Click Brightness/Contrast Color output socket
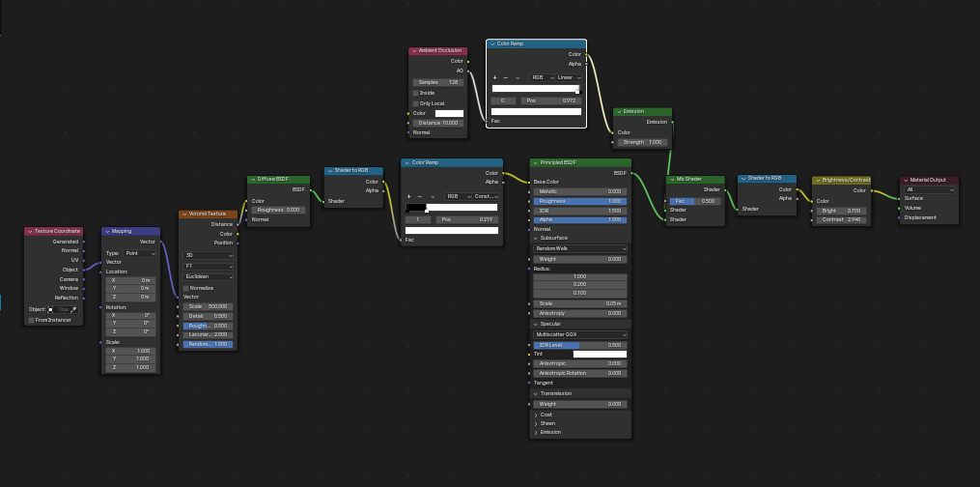980x487 pixels. point(871,190)
